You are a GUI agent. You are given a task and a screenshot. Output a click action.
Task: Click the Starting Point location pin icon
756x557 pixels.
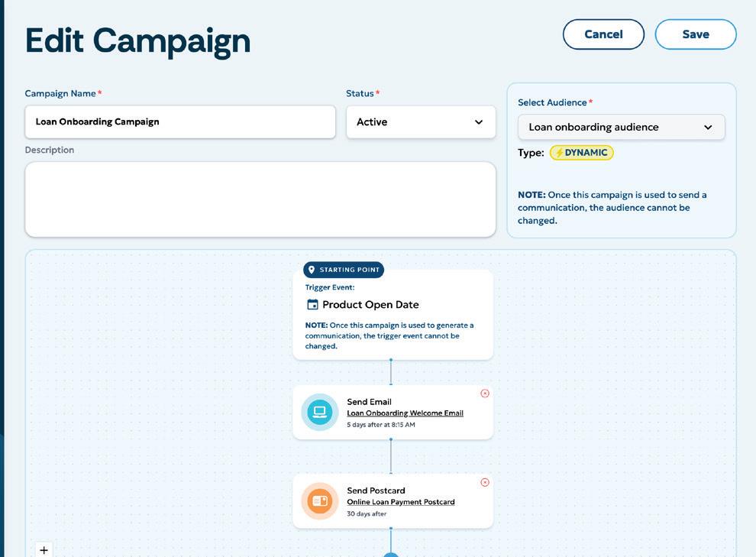(312, 270)
